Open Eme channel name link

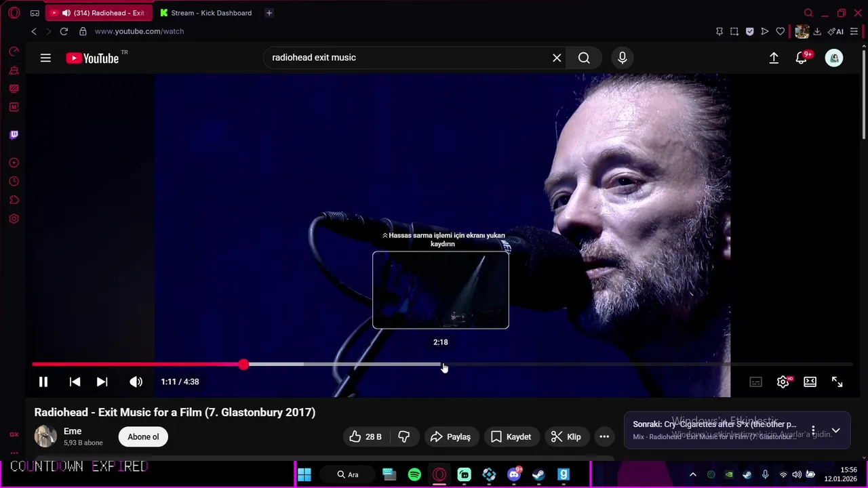click(x=73, y=431)
